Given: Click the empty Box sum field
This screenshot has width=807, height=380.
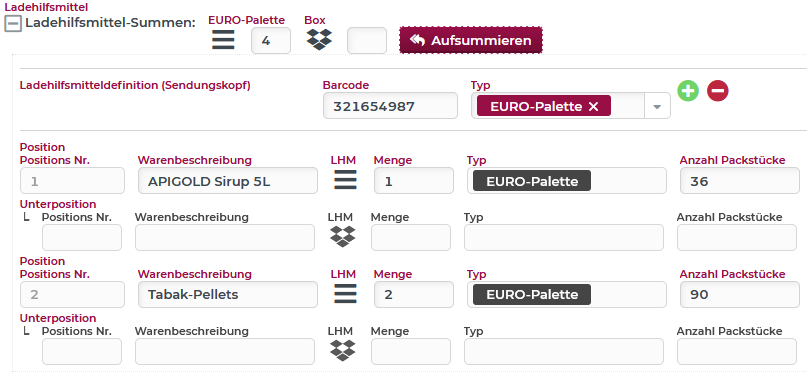Looking at the screenshot, I should (366, 40).
